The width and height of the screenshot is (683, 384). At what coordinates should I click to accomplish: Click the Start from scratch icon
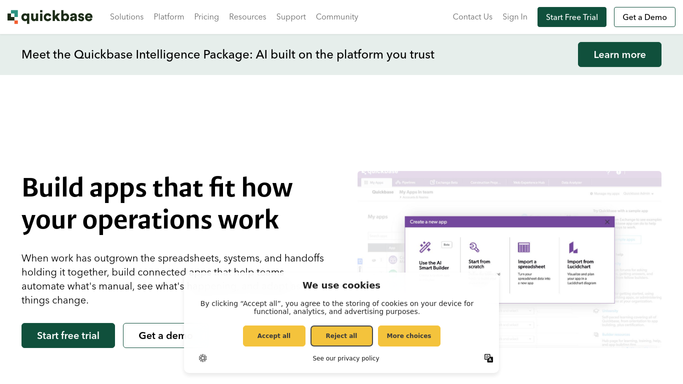[x=474, y=247]
